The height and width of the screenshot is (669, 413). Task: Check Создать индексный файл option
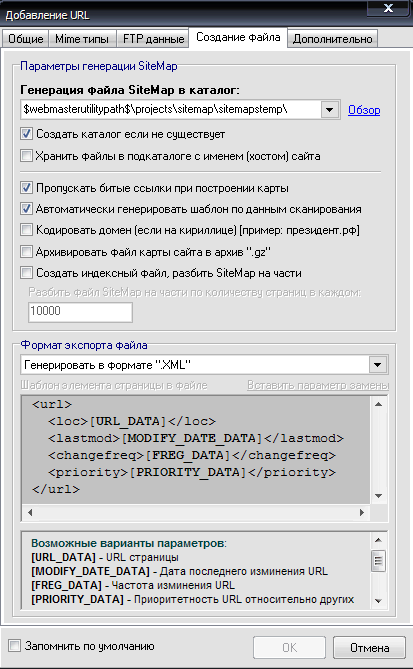point(26,273)
